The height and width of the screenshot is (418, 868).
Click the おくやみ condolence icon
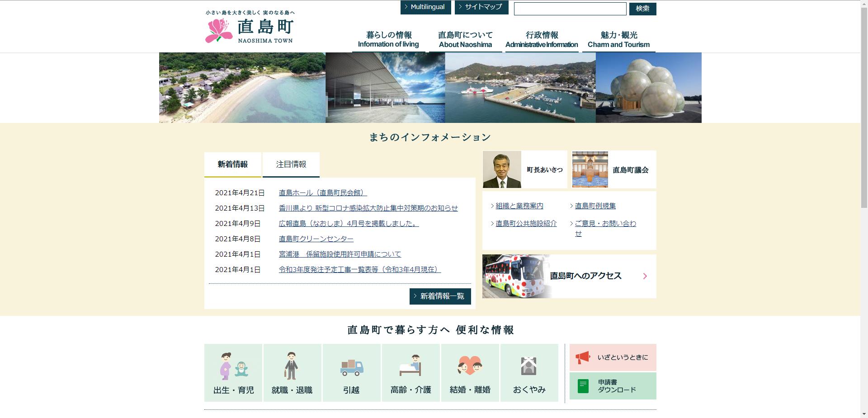pyautogui.click(x=529, y=371)
